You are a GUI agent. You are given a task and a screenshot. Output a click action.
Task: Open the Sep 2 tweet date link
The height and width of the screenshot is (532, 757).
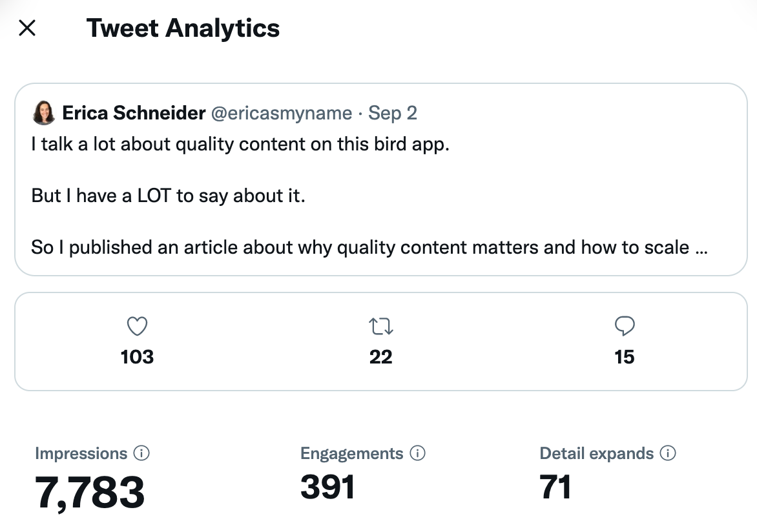393,114
